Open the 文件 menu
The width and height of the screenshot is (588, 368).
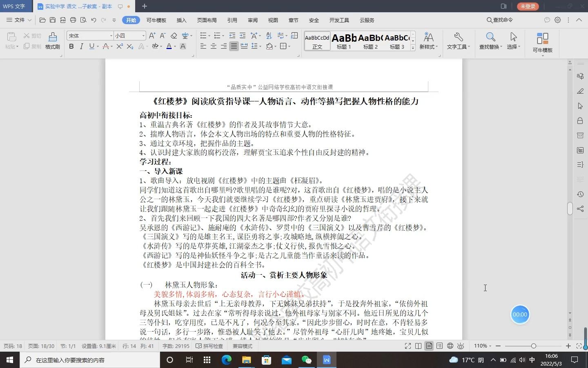19,20
